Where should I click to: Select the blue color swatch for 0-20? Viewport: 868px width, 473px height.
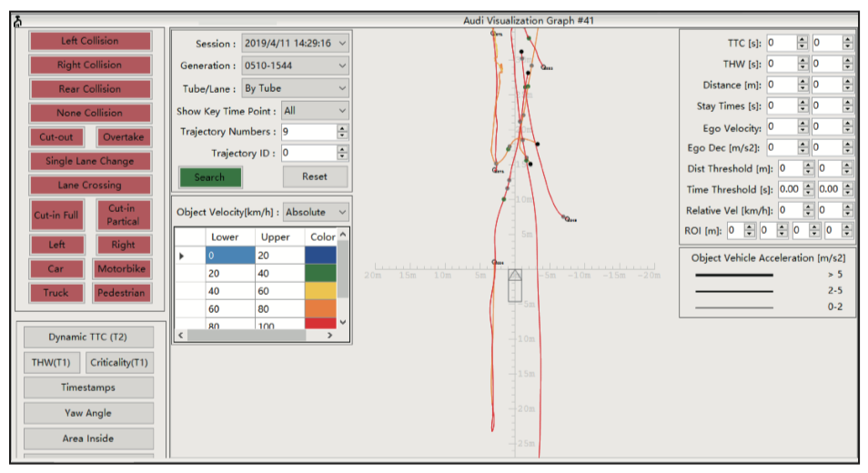(x=320, y=255)
